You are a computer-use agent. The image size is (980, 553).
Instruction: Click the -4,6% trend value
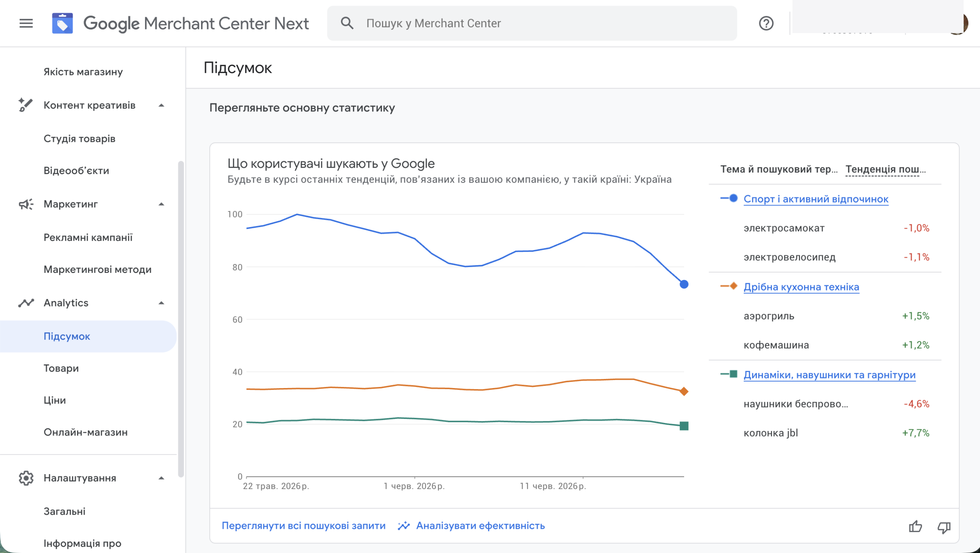click(x=916, y=404)
